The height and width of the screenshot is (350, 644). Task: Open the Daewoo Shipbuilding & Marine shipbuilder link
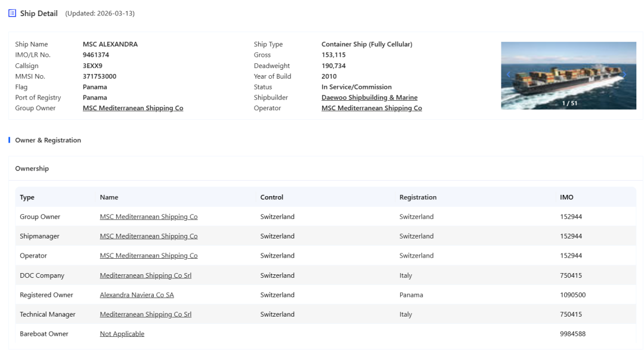pyautogui.click(x=369, y=98)
